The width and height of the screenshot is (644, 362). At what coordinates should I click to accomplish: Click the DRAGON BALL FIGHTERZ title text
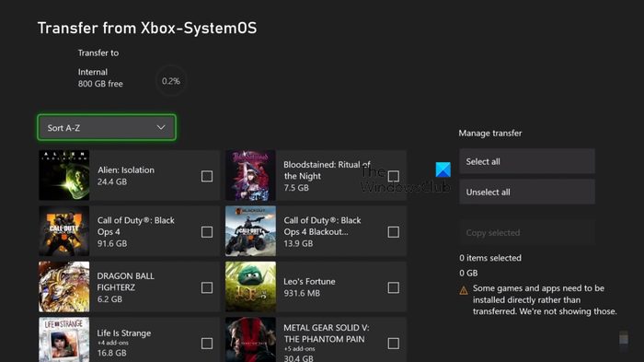click(126, 281)
